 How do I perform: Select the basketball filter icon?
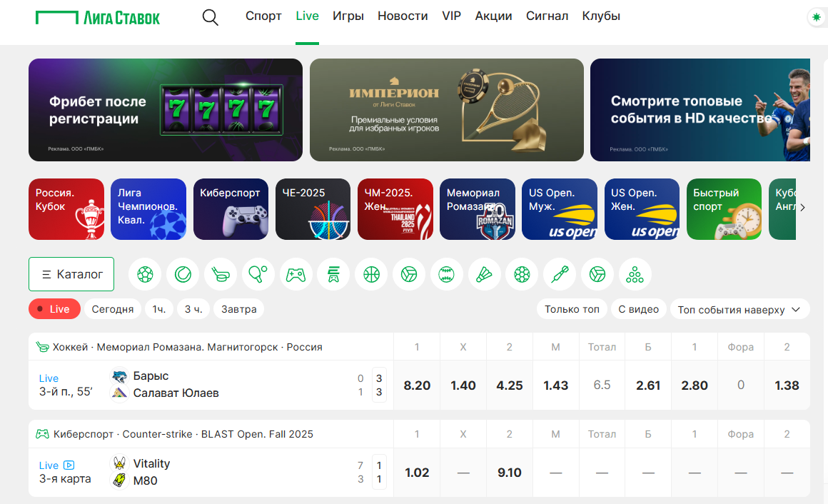pos(371,274)
